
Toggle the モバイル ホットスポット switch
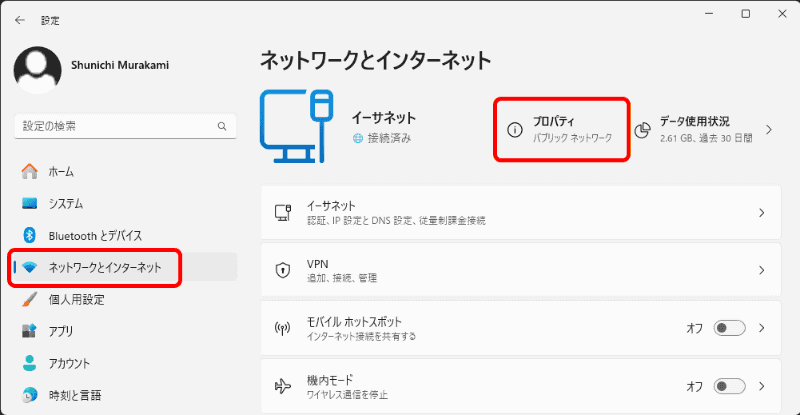[729, 328]
